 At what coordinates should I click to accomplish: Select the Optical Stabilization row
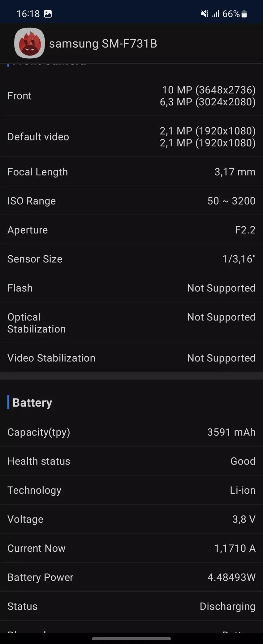click(131, 323)
